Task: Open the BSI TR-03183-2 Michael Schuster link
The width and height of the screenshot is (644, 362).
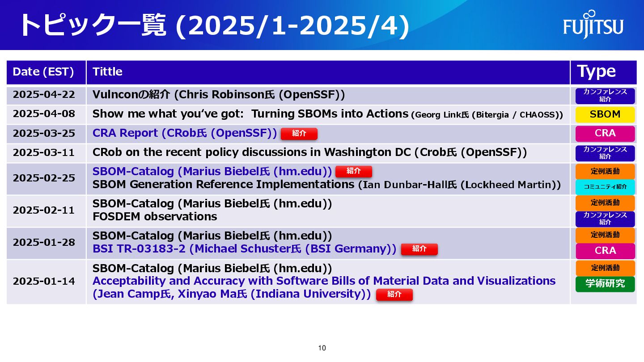Action: point(245,249)
